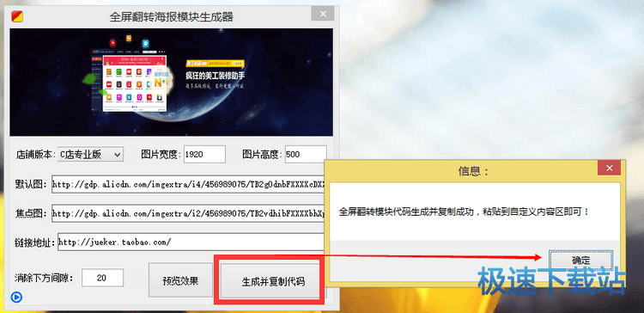
Task: Click the 全屏翻转海报模块生成器 window title
Action: point(171,16)
